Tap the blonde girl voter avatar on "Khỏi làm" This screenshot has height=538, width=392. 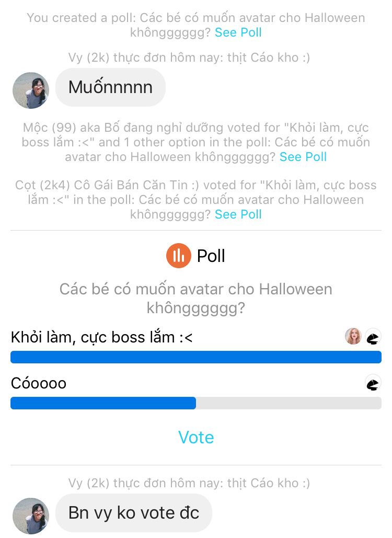[353, 336]
